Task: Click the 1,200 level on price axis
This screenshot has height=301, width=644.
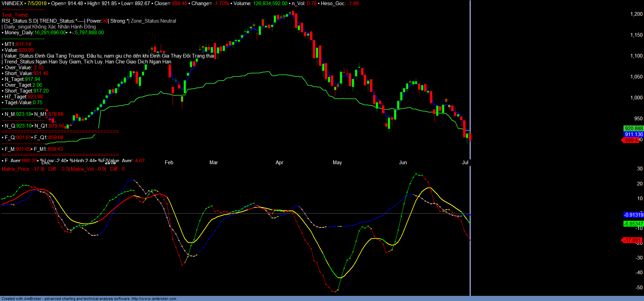Action: click(636, 14)
